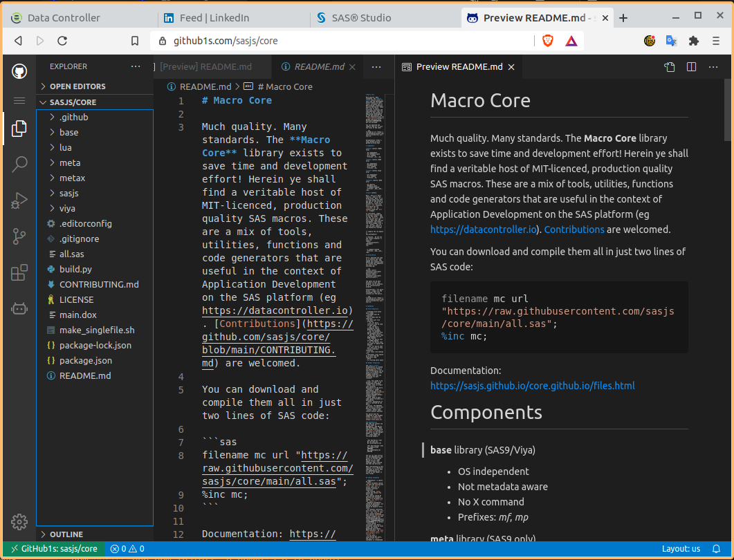Open the Search view icon
The height and width of the screenshot is (560, 734).
pos(19,165)
